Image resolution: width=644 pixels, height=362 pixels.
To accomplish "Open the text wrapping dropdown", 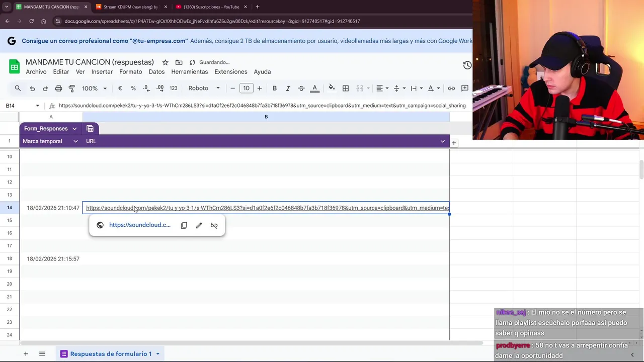I will 417,88.
